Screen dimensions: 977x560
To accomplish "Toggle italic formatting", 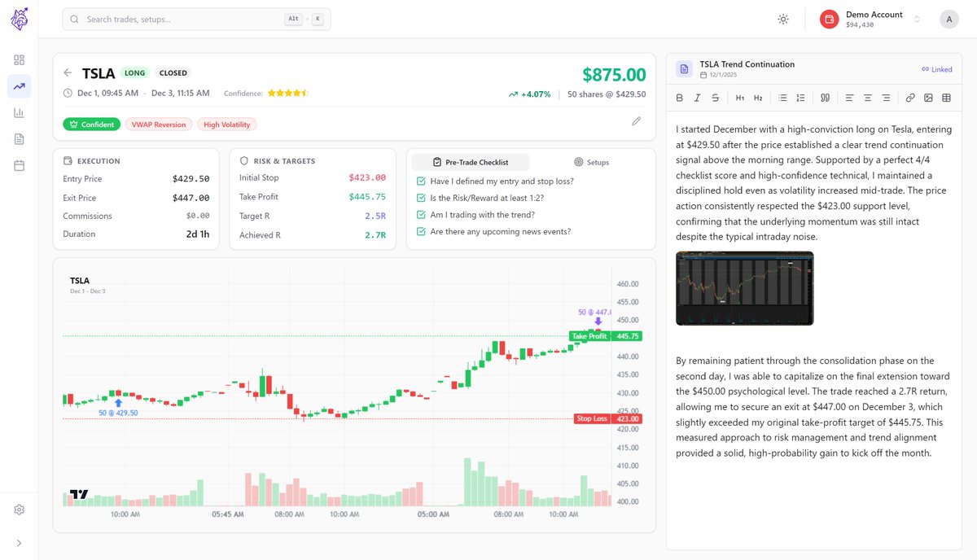I will click(x=697, y=98).
